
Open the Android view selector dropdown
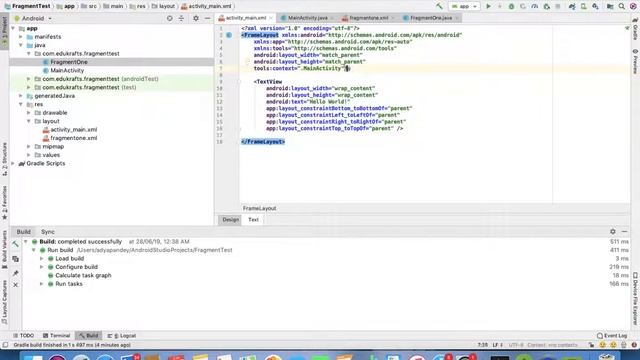(33, 18)
